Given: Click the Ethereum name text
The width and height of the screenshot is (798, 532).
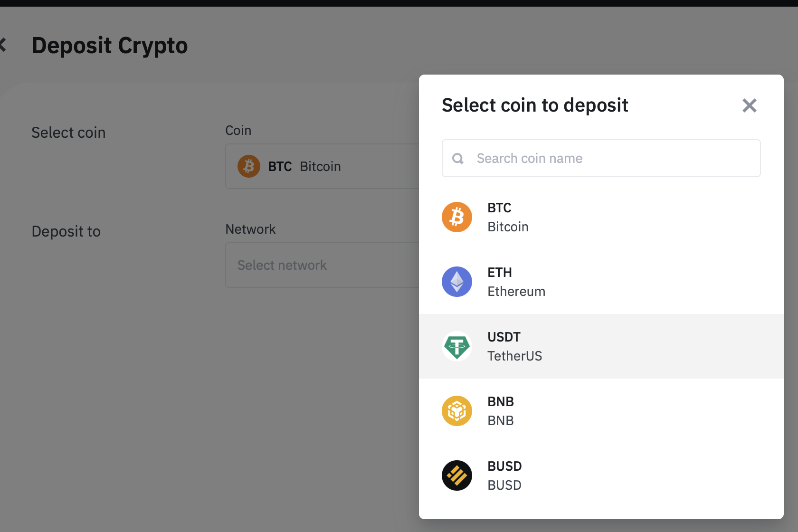Looking at the screenshot, I should click(x=516, y=291).
